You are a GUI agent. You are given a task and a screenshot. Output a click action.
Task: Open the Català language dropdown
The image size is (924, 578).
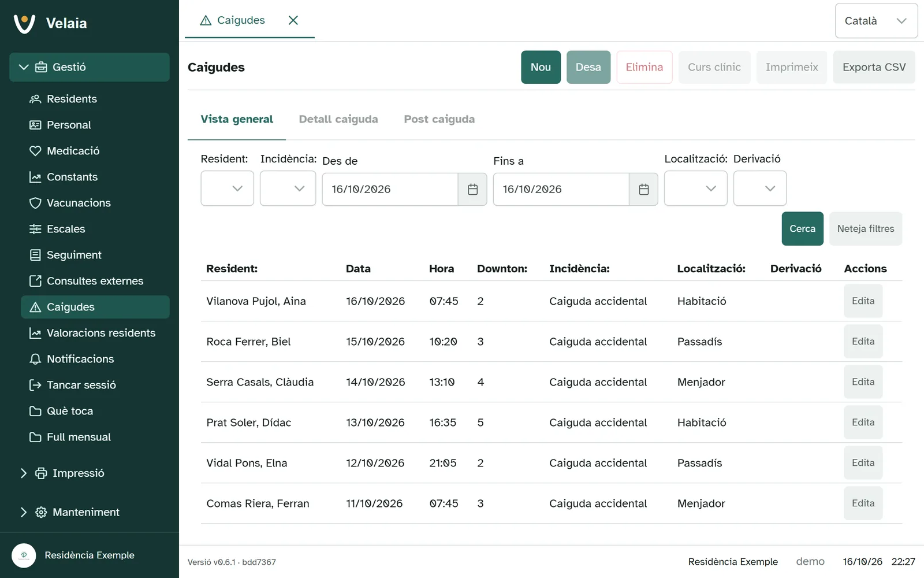(876, 21)
